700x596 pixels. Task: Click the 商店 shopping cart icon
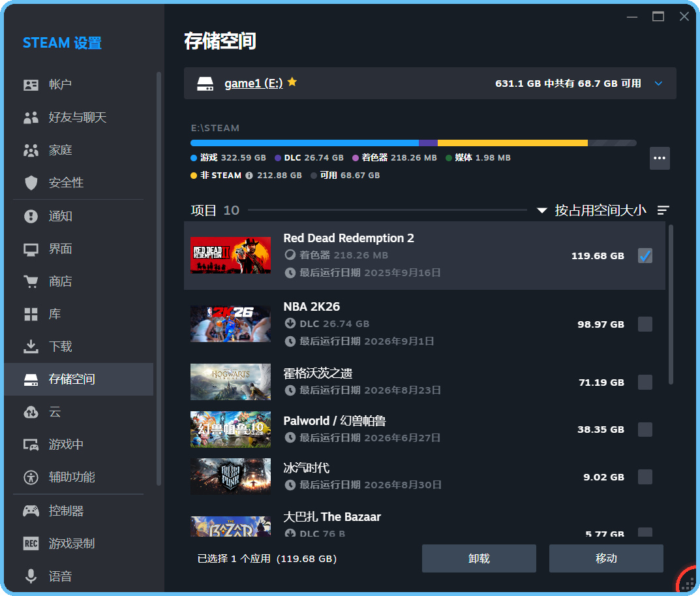[31, 281]
